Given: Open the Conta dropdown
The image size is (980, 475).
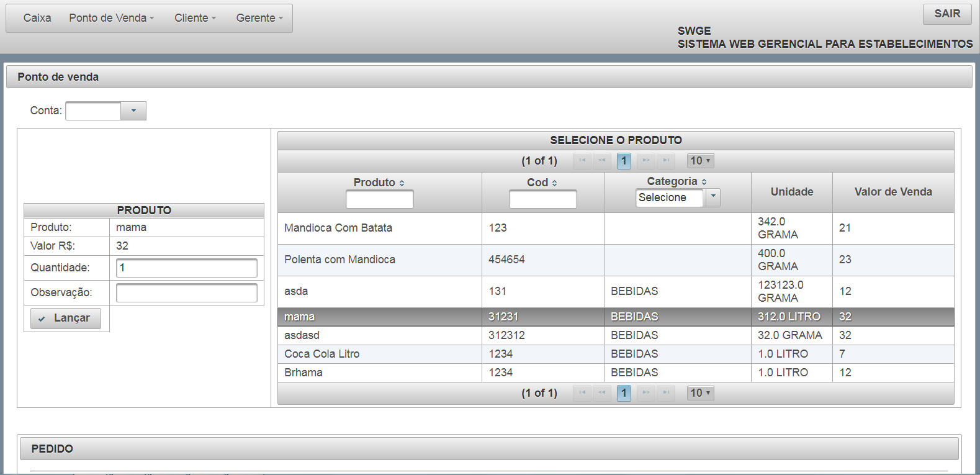Looking at the screenshot, I should pyautogui.click(x=133, y=111).
